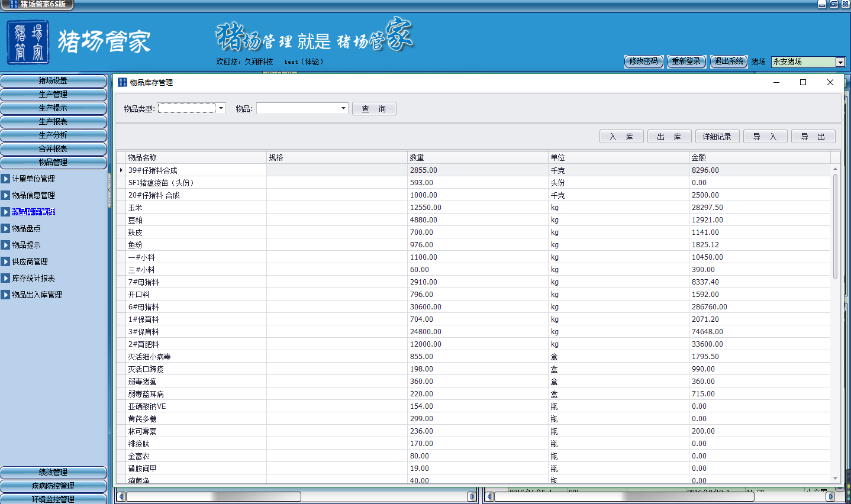Screen dimensions: 851x504
Task: Sort by 金额 column header
Action: coord(760,157)
